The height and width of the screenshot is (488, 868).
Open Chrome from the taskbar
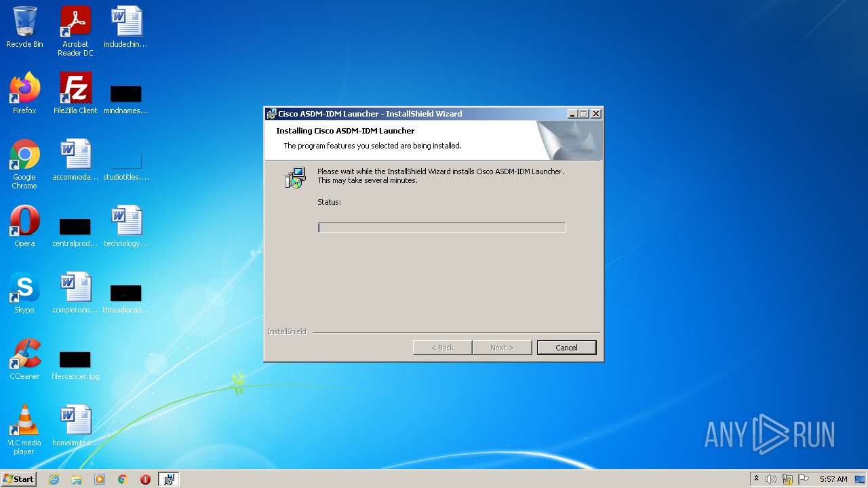click(x=123, y=479)
